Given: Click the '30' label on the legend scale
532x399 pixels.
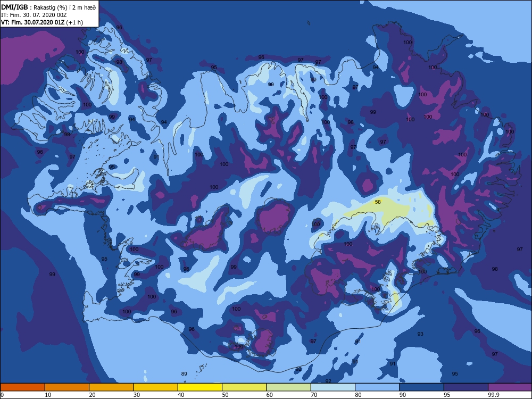Looking at the screenshot, I should 137,395.
